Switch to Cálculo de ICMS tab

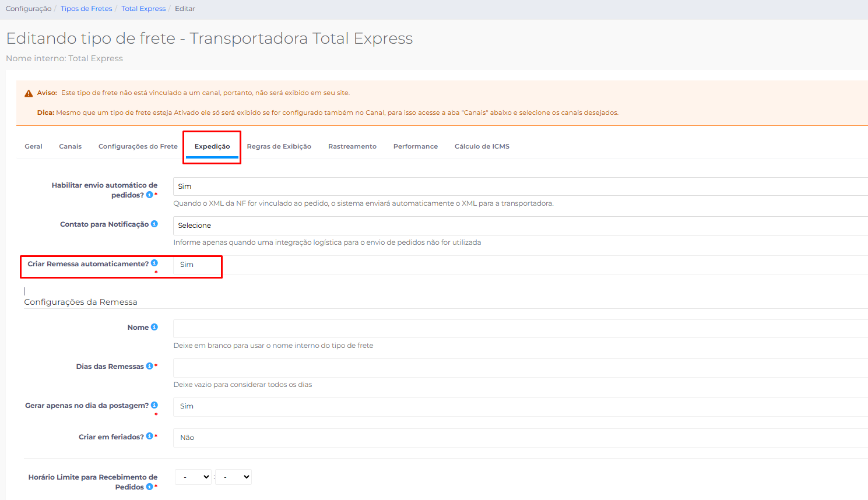(482, 146)
